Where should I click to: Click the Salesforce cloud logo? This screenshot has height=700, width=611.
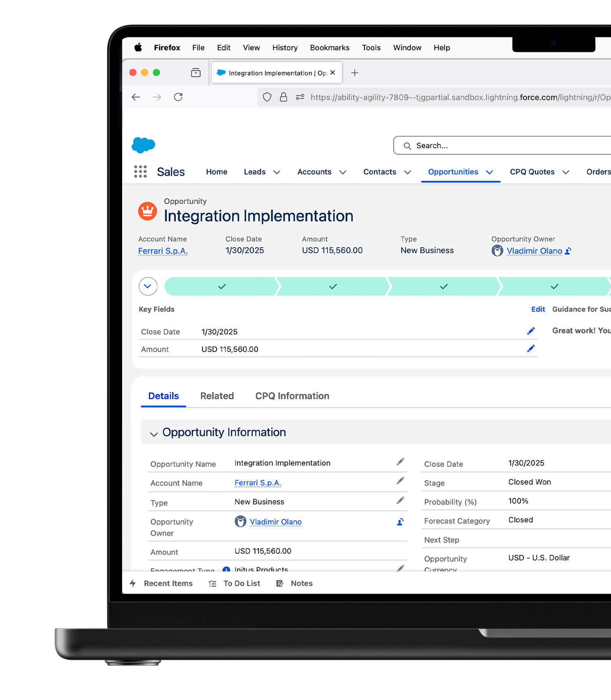pyautogui.click(x=144, y=145)
